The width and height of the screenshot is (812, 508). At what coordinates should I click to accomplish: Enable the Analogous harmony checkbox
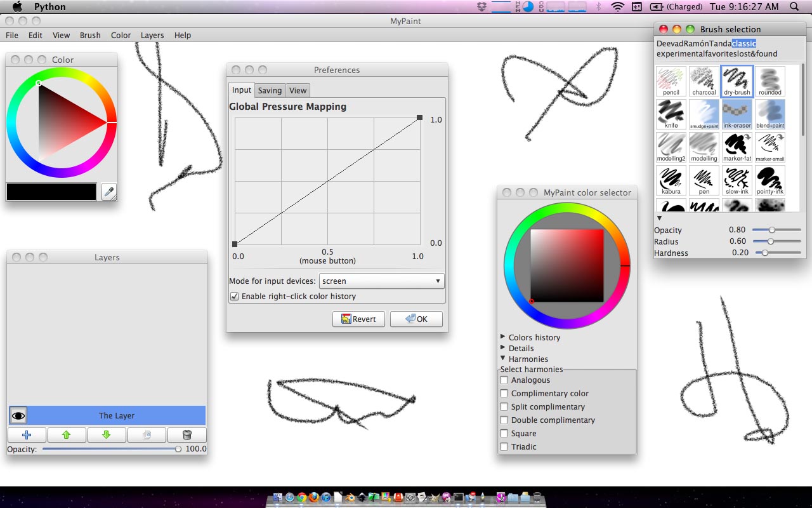point(504,380)
